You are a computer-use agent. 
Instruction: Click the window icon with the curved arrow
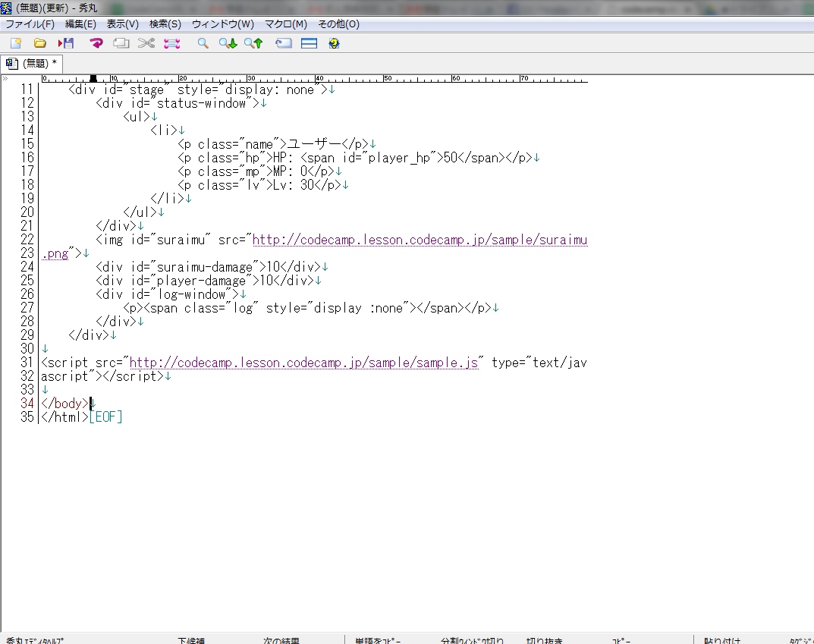284,43
